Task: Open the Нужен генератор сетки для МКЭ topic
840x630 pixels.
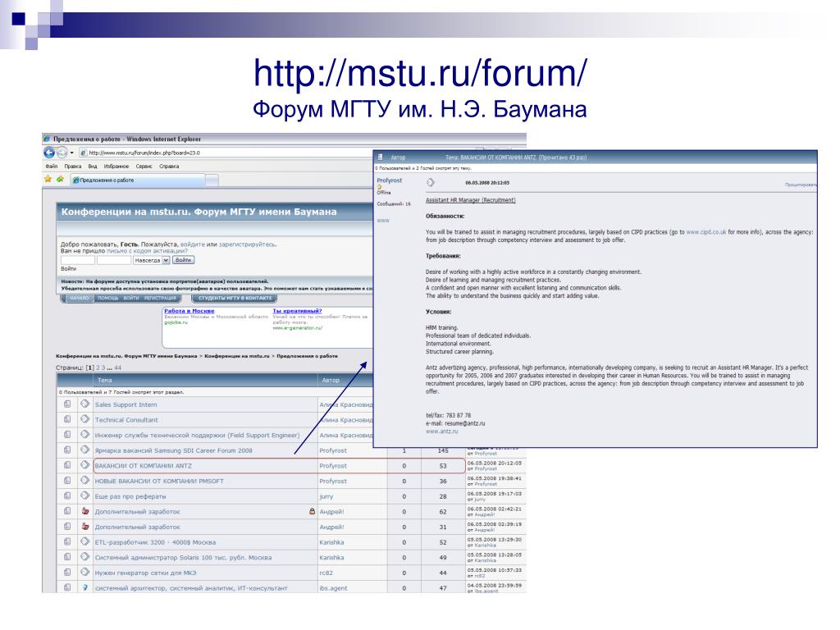Action: (146, 573)
